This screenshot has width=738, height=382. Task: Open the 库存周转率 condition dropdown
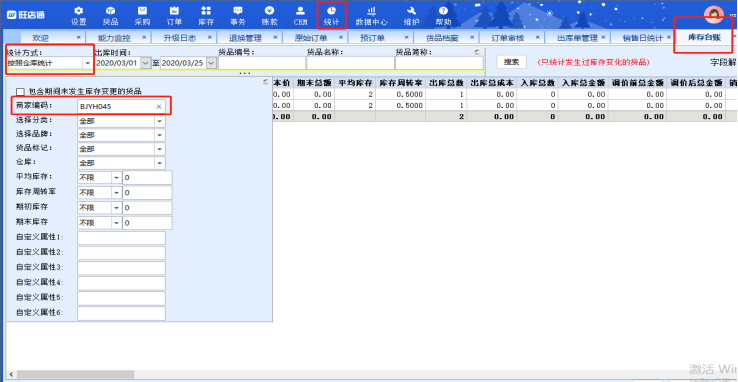pos(116,193)
